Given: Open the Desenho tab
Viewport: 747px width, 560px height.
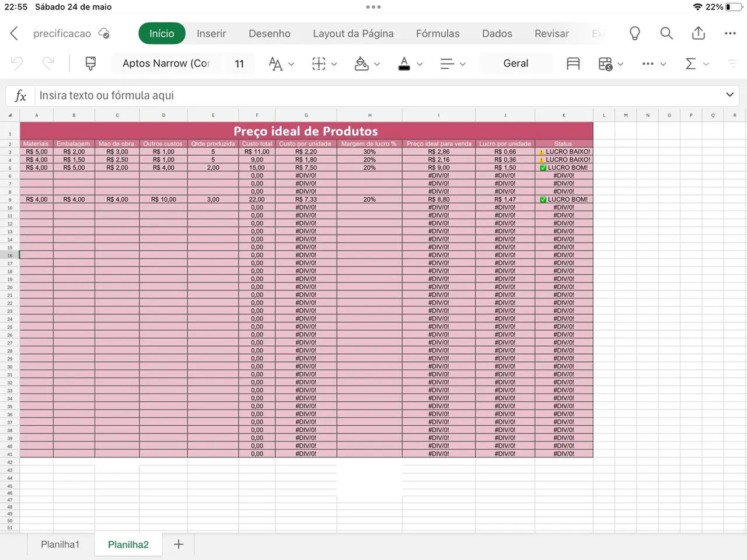Looking at the screenshot, I should tap(270, 33).
